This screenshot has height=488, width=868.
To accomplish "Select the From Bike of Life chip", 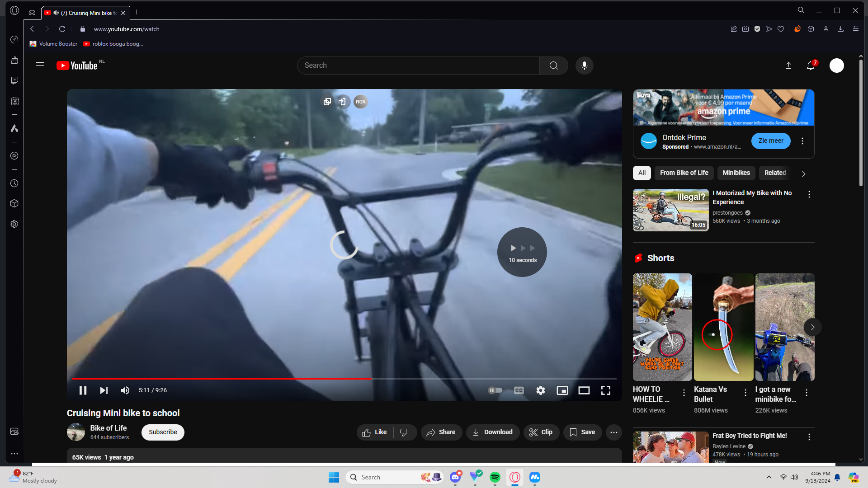I will pyautogui.click(x=684, y=173).
